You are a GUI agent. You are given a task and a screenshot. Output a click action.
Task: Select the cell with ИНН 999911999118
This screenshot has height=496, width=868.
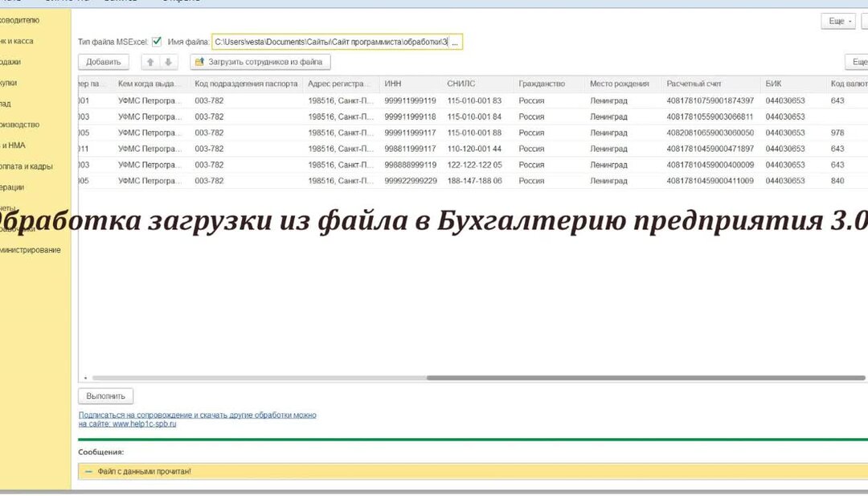411,117
